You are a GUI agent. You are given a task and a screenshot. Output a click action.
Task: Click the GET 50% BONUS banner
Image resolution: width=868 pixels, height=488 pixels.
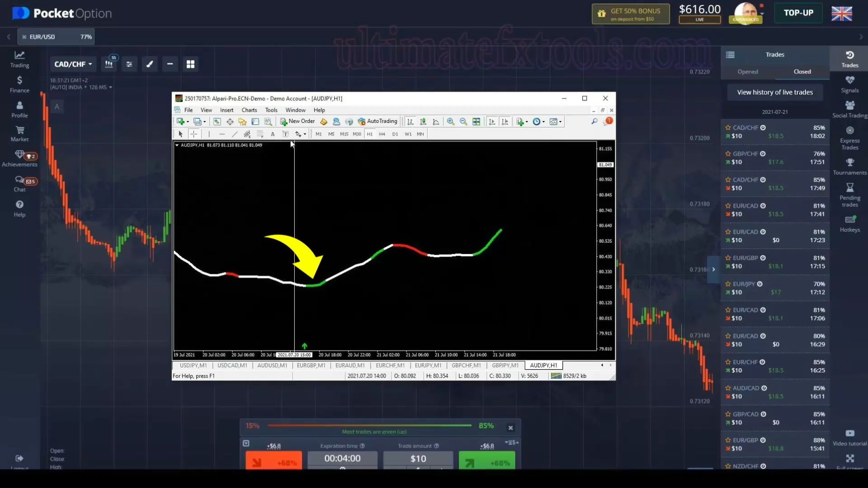pyautogui.click(x=631, y=14)
